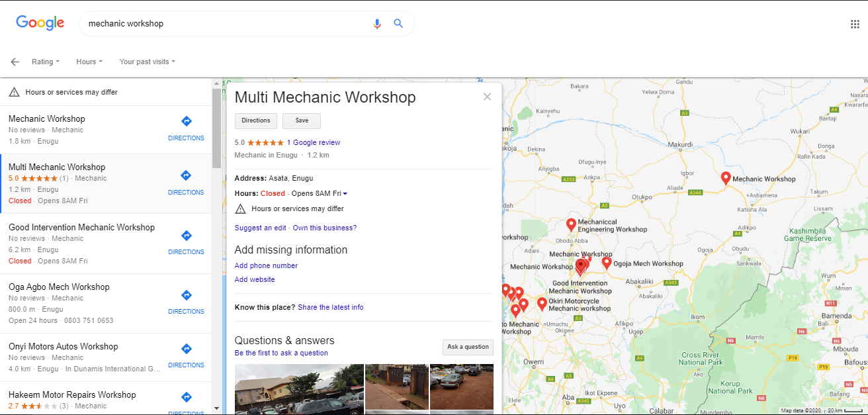
Task: Click the Suggest an edit link
Action: pos(261,228)
